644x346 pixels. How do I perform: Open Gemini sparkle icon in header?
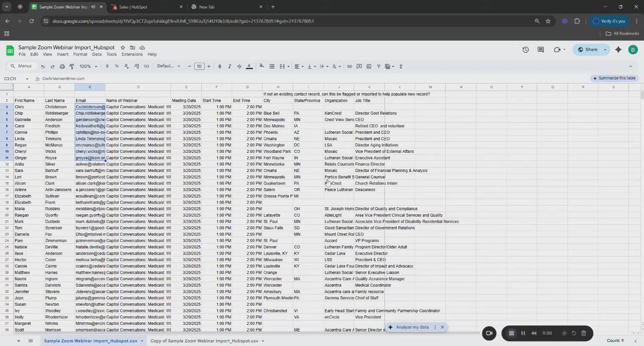click(x=618, y=50)
